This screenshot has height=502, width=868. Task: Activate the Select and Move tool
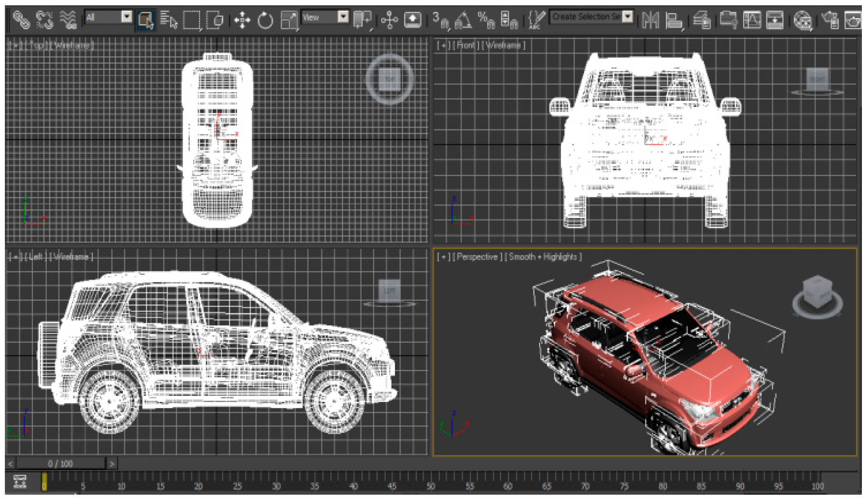pyautogui.click(x=242, y=20)
